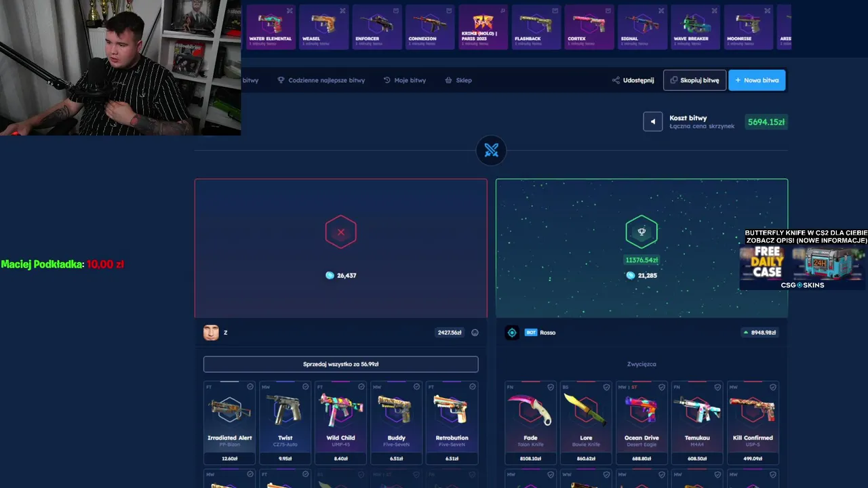Click crossed-swords icon on Water Elemental card

[x=290, y=11]
